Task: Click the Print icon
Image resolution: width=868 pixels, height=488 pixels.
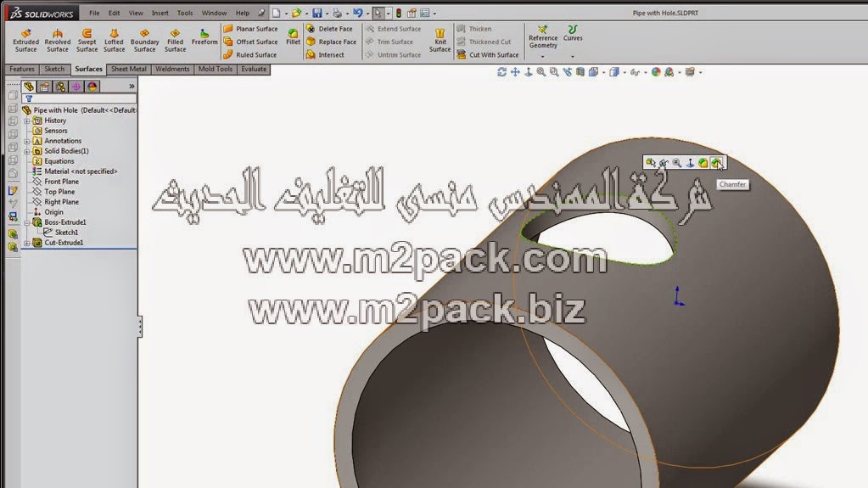Action: click(337, 13)
